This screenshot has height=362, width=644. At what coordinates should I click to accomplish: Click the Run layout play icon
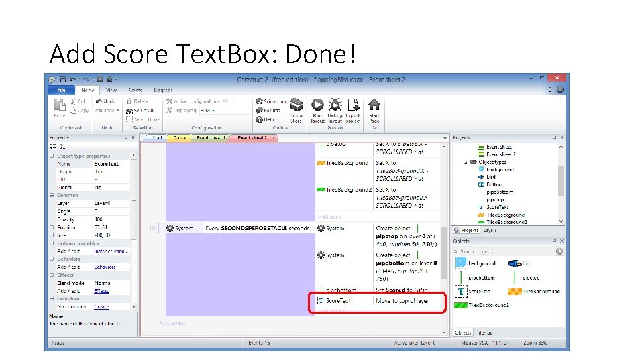[317, 105]
